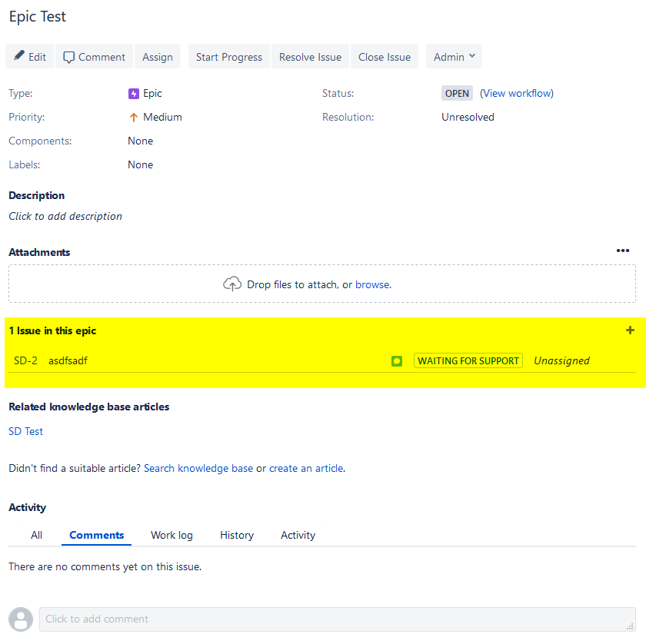
Task: Click the Unresolved resolution value
Action: pyautogui.click(x=468, y=118)
